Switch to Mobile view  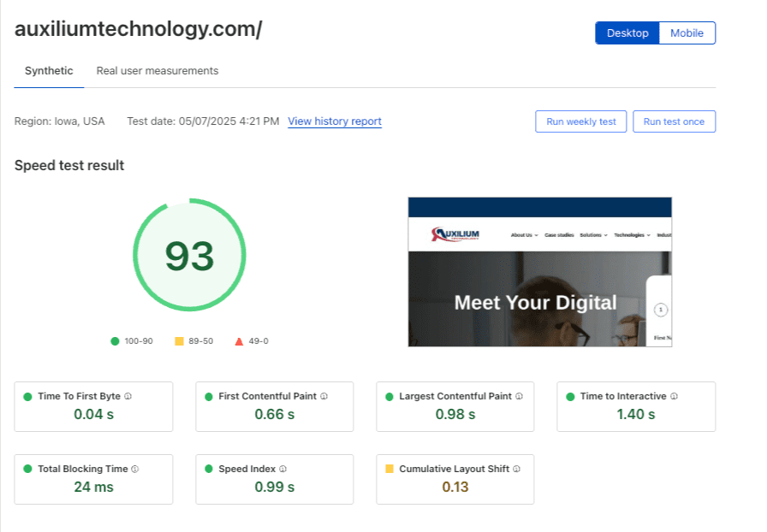click(689, 33)
